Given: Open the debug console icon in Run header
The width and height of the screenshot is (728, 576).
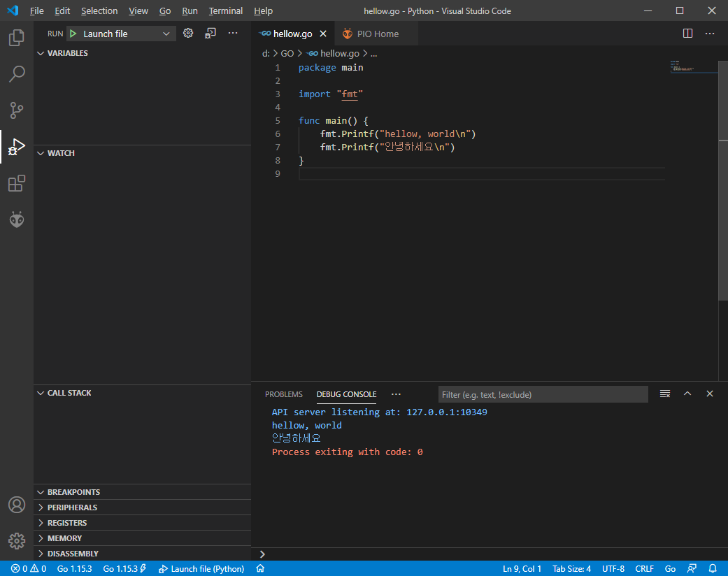Looking at the screenshot, I should [210, 33].
